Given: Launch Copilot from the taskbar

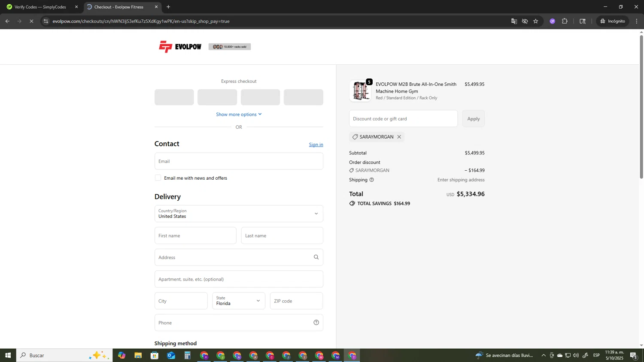Looking at the screenshot, I should tap(122, 355).
